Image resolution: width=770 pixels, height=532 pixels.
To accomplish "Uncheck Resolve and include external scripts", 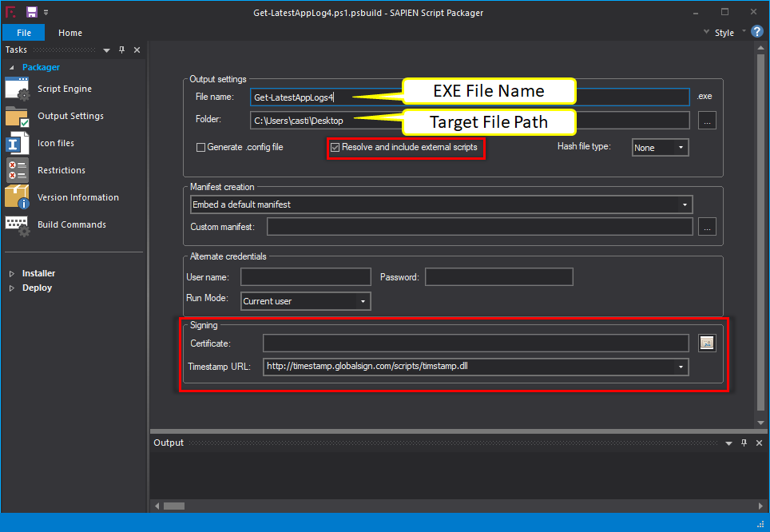I will pyautogui.click(x=335, y=147).
